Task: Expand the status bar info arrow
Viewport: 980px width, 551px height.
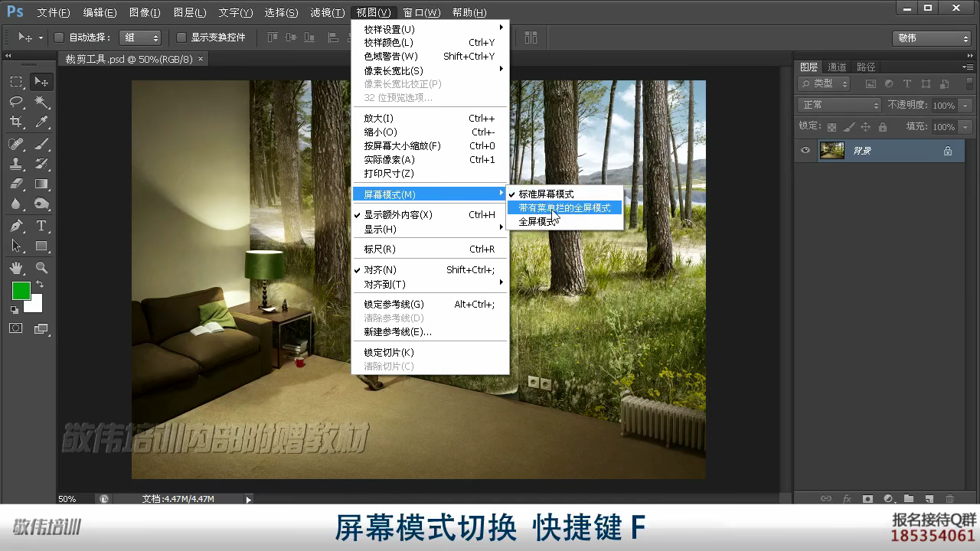Action: (x=248, y=499)
